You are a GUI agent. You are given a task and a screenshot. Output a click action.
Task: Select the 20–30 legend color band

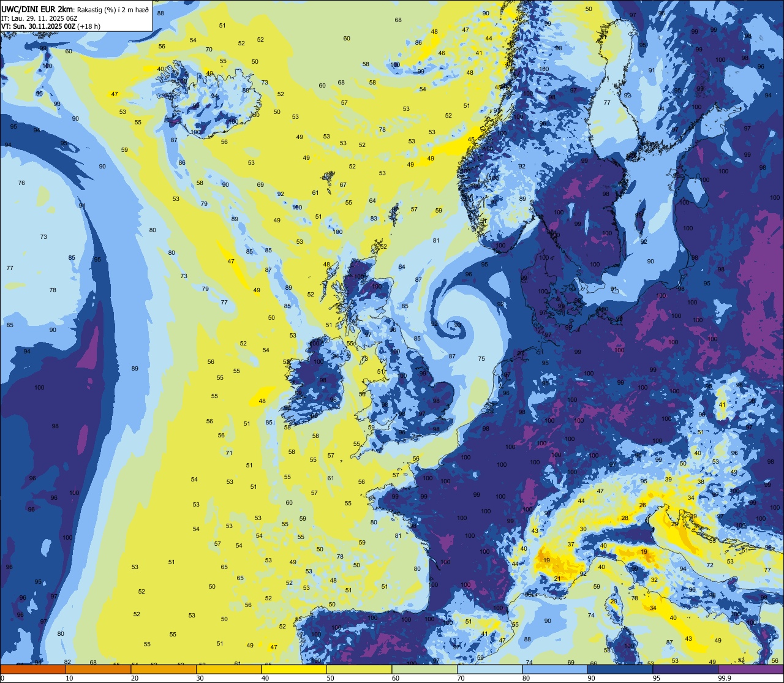164,670
